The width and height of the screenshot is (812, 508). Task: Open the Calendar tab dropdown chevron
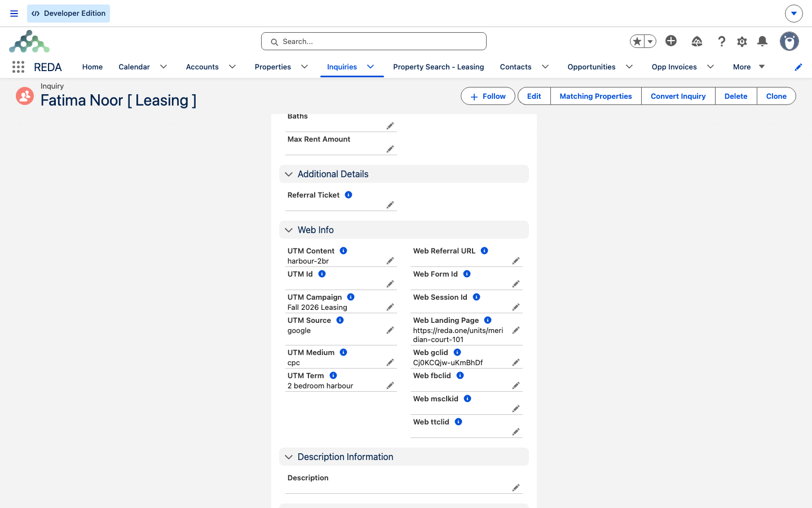point(164,67)
